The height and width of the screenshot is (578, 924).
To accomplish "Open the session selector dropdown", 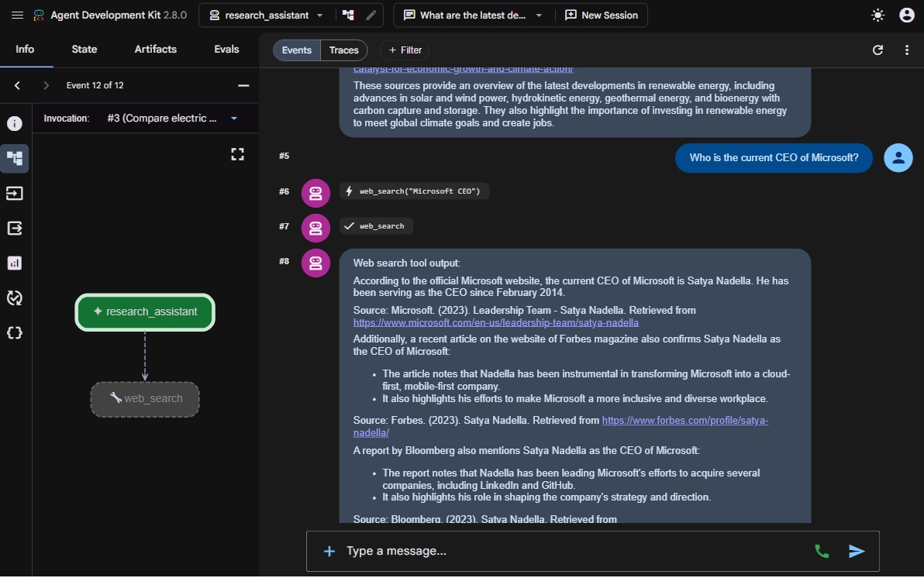I will coord(473,15).
